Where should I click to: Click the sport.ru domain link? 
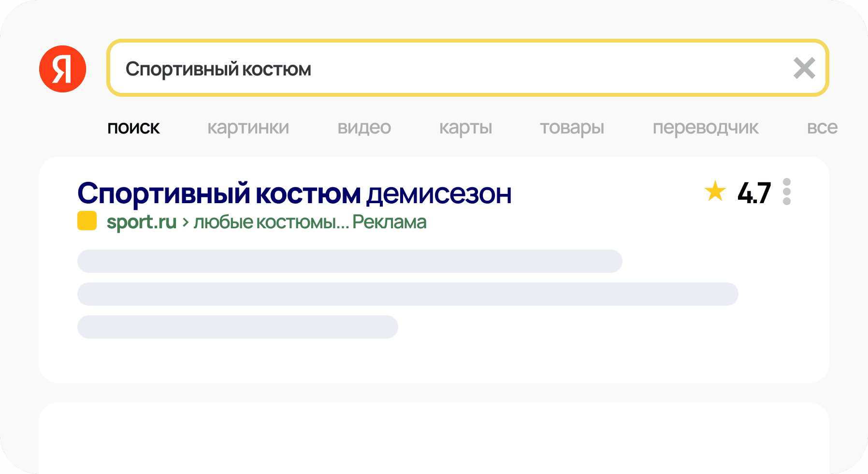[142, 222]
